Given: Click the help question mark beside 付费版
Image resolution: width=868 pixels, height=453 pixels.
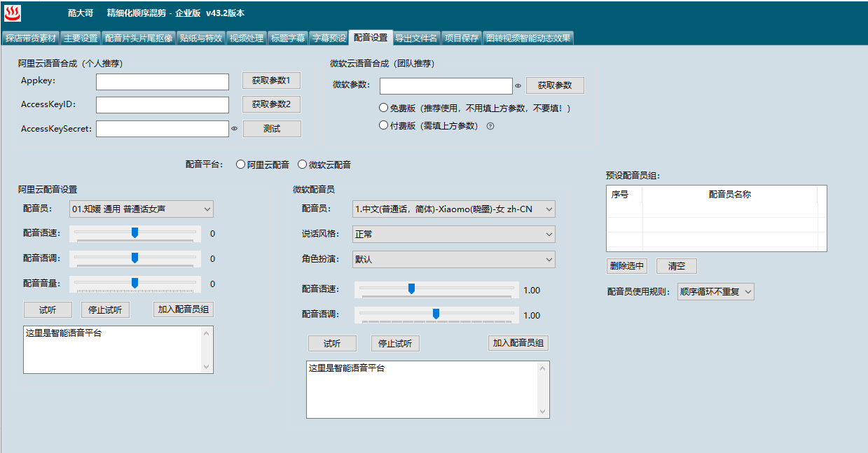Looking at the screenshot, I should [490, 126].
